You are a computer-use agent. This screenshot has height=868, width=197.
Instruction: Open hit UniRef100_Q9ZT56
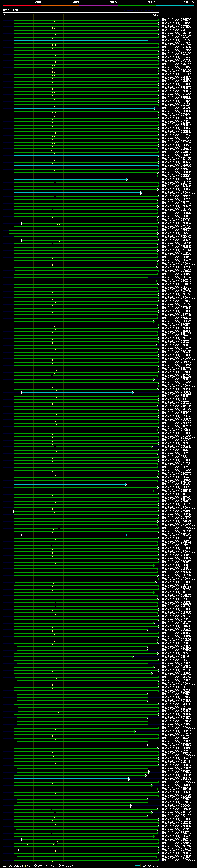coord(177,40)
